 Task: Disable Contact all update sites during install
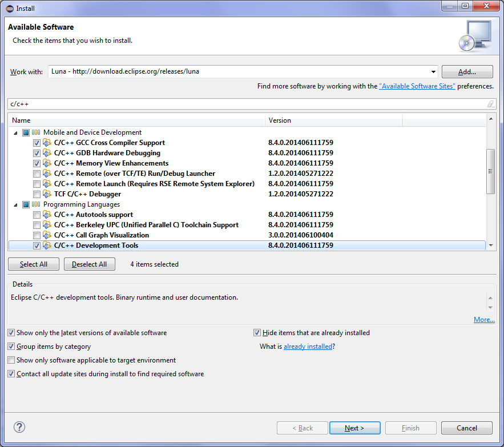point(11,374)
